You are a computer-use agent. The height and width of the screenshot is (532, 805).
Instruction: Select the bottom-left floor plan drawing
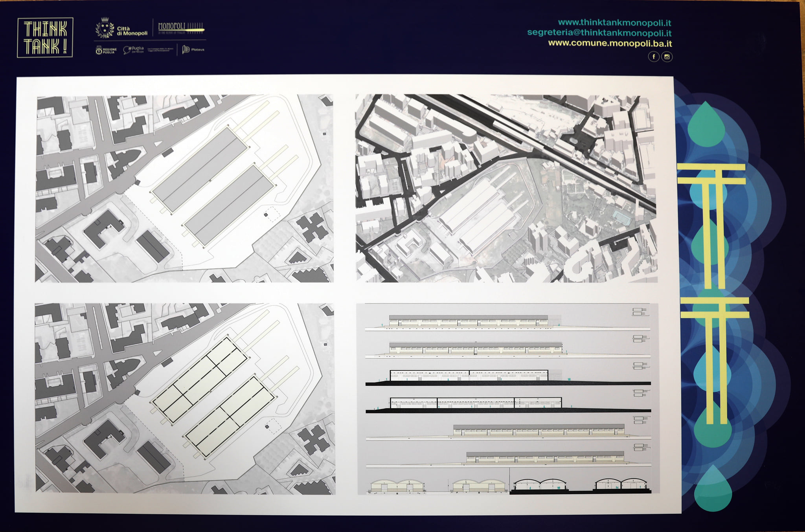pos(185,398)
